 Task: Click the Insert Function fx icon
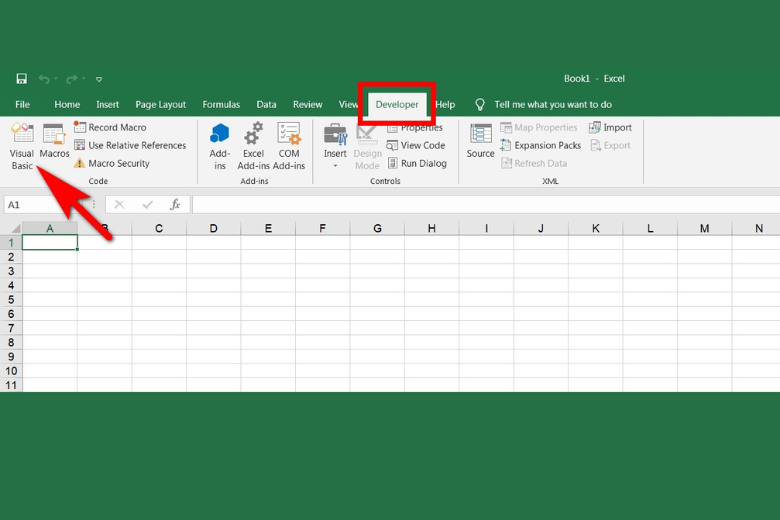(x=175, y=205)
